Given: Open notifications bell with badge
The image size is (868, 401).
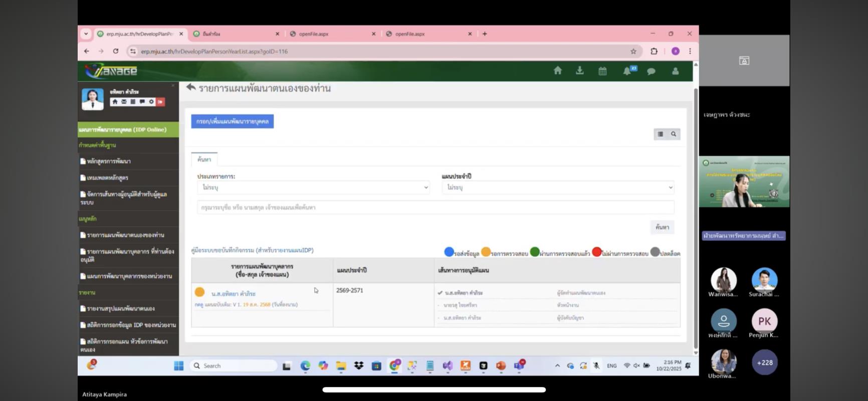Looking at the screenshot, I should pos(627,71).
